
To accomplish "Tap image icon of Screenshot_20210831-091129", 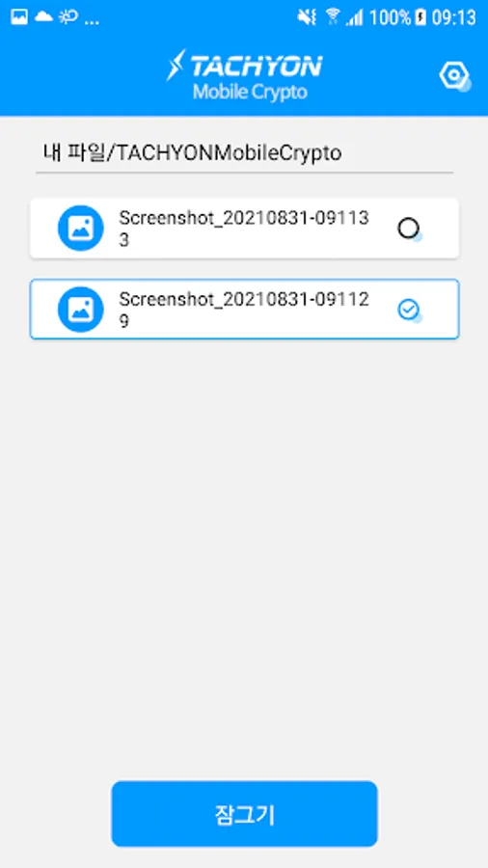I will click(x=81, y=310).
